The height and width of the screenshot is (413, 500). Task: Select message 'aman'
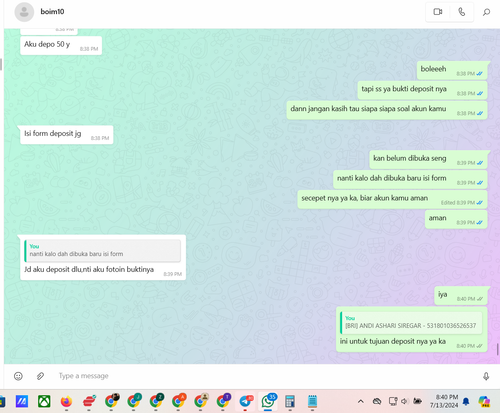tap(456, 219)
